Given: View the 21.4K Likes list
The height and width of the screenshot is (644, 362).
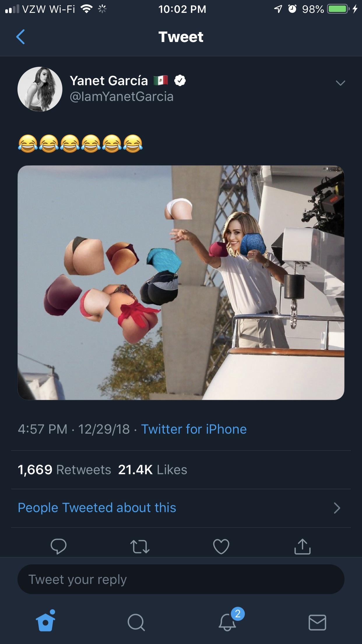Looking at the screenshot, I should coord(152,470).
